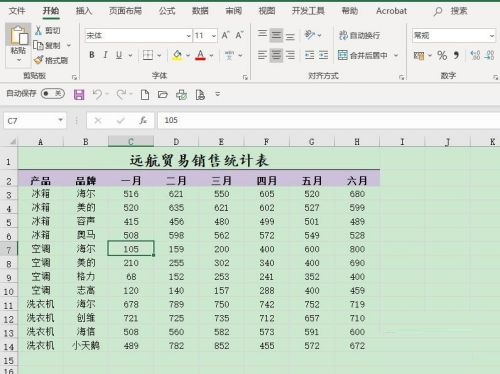
Task: Open the font size dropdown
Action: 214,36
